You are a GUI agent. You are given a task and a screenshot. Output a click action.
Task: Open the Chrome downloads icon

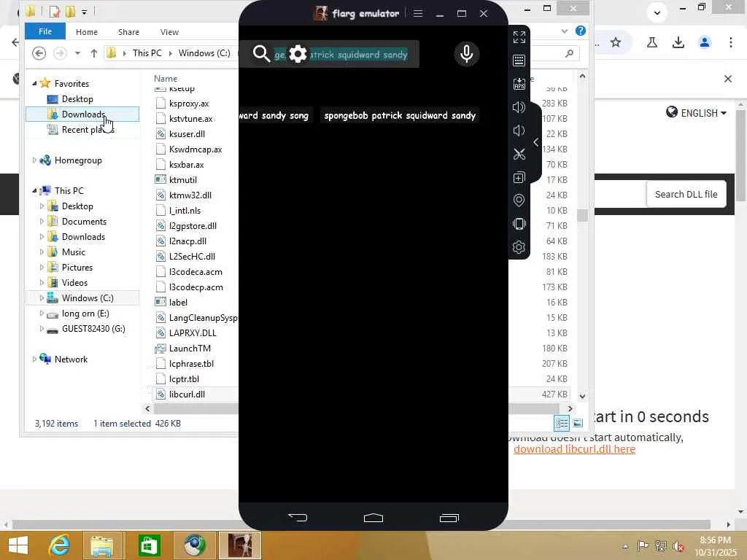coord(678,42)
